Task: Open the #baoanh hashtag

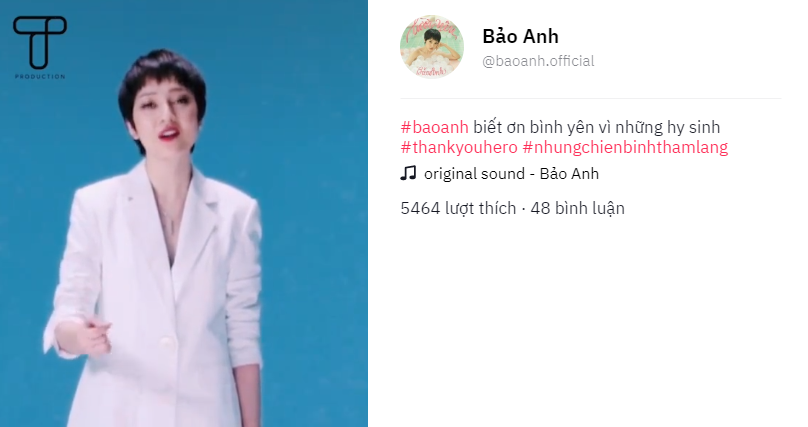Action: point(434,127)
